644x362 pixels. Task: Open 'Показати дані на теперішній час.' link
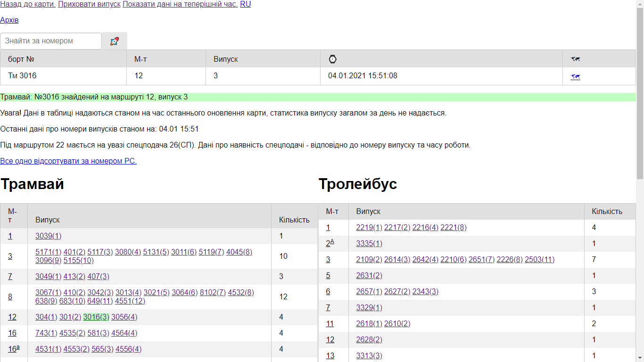click(180, 4)
